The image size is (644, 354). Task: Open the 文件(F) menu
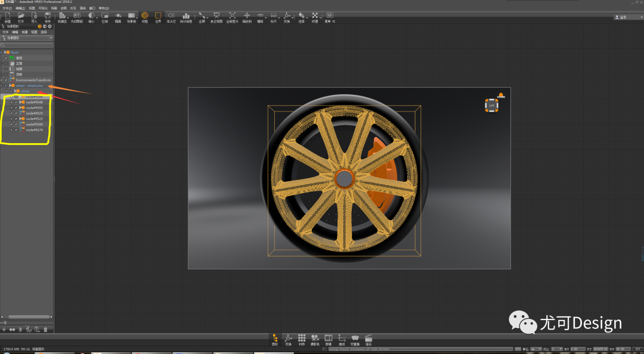pos(8,8)
